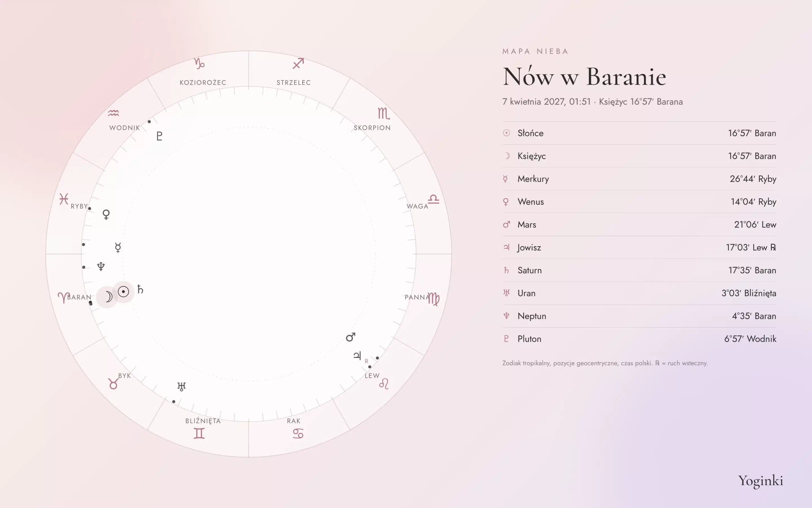Click the Uran value 3°03′ Bliźnięta
812x508 pixels.
pos(749,293)
